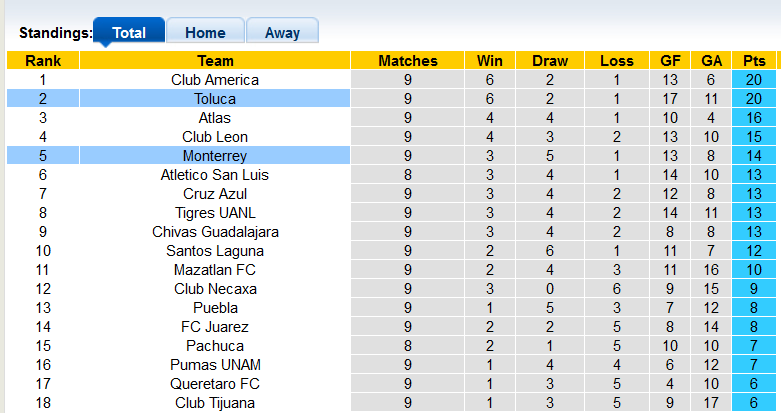Image resolution: width=781 pixels, height=413 pixels.
Task: Click the GF column header
Action: tap(670, 61)
